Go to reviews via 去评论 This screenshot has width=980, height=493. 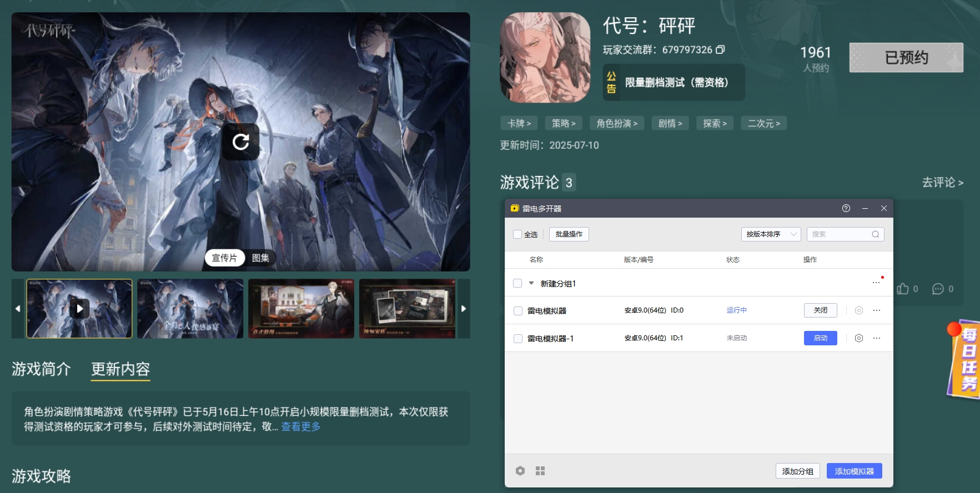[x=942, y=182]
